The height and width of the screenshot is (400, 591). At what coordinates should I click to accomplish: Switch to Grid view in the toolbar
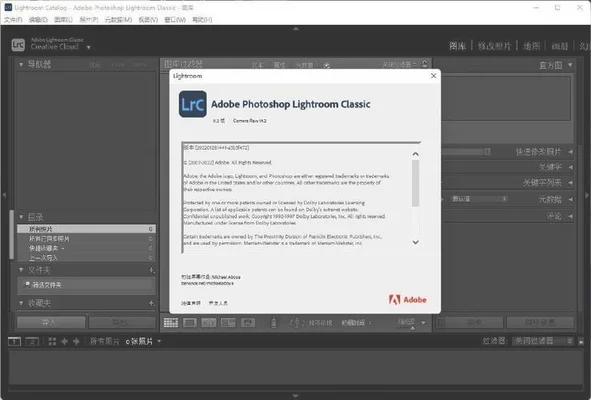click(171, 323)
